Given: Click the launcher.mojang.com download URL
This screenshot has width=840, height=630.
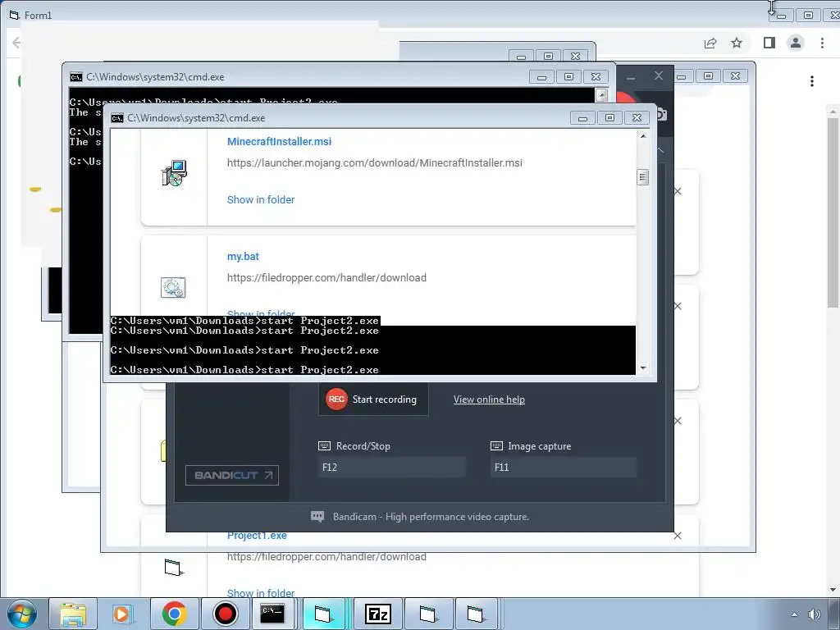Looking at the screenshot, I should click(x=374, y=163).
